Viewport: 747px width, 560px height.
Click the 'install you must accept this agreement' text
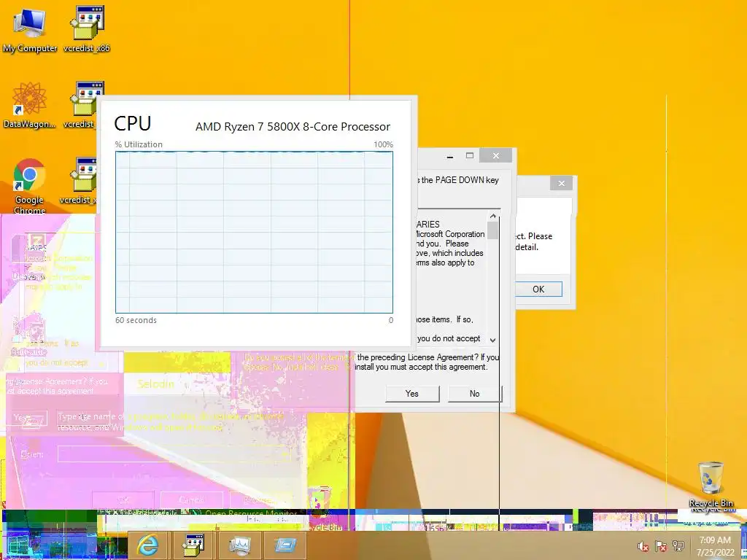[x=421, y=367]
